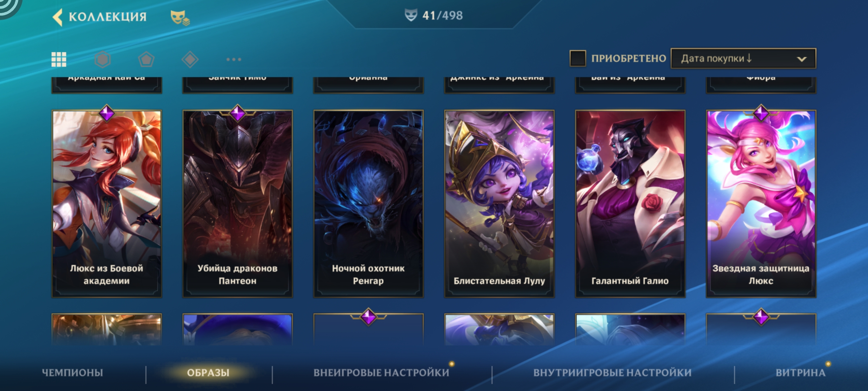The height and width of the screenshot is (391, 868).
Task: Switch to the Образы tab
Action: 208,373
